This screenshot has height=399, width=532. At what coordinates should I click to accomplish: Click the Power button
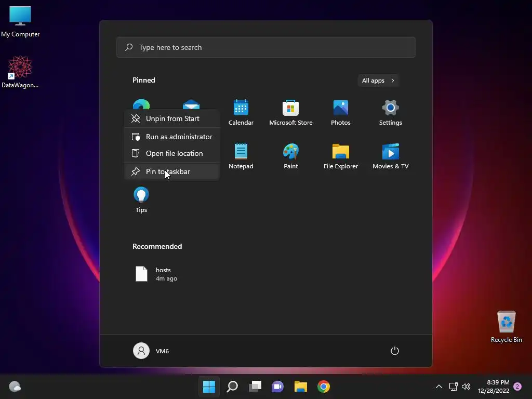pos(395,351)
